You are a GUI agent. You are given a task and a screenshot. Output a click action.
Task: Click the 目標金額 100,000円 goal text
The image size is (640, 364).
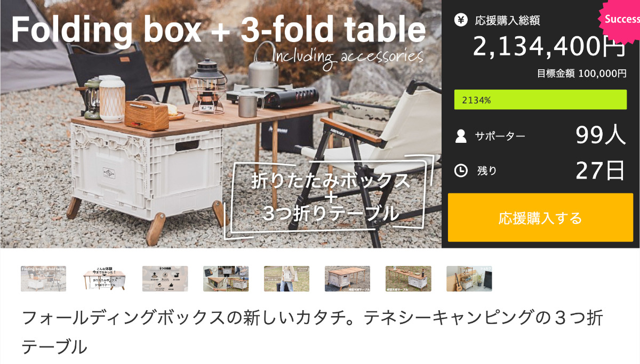pos(582,74)
